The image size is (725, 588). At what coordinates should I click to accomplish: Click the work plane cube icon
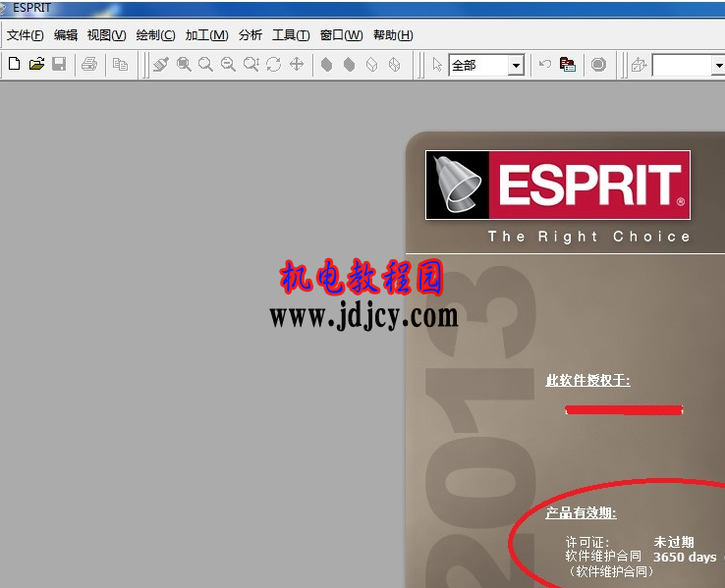(639, 65)
